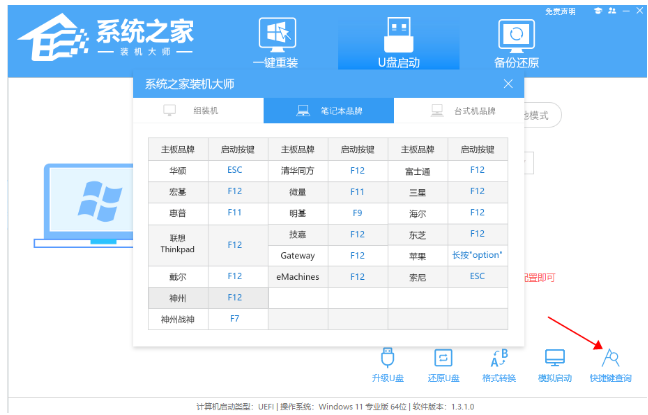The width and height of the screenshot is (648, 415).
Task: Click the 长按"option" boot key for 苹果
Action: coord(477,255)
